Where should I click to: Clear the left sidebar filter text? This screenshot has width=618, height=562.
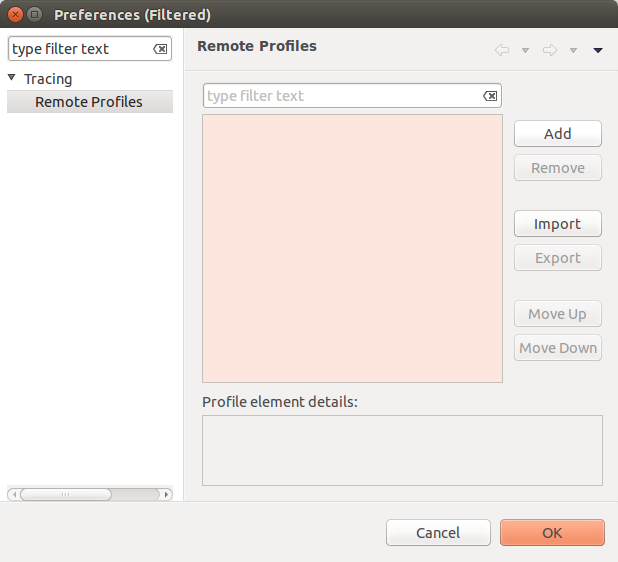[160, 49]
